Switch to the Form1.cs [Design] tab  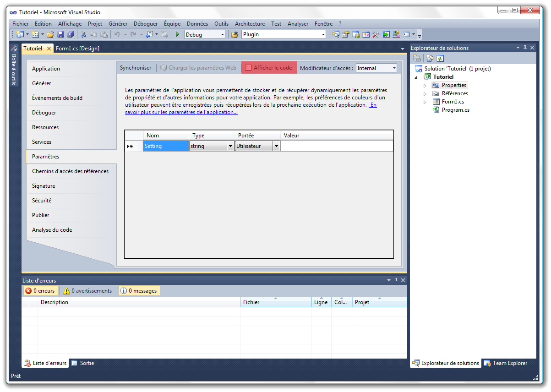[77, 49]
